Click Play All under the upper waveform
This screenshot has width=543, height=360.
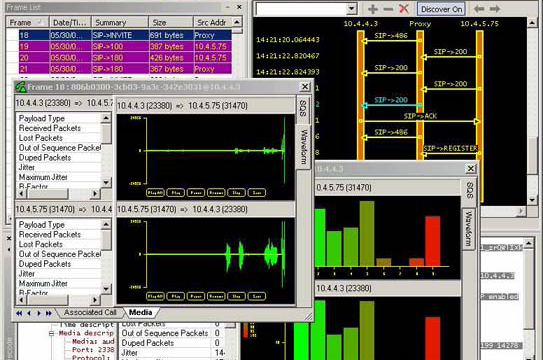[x=155, y=192]
